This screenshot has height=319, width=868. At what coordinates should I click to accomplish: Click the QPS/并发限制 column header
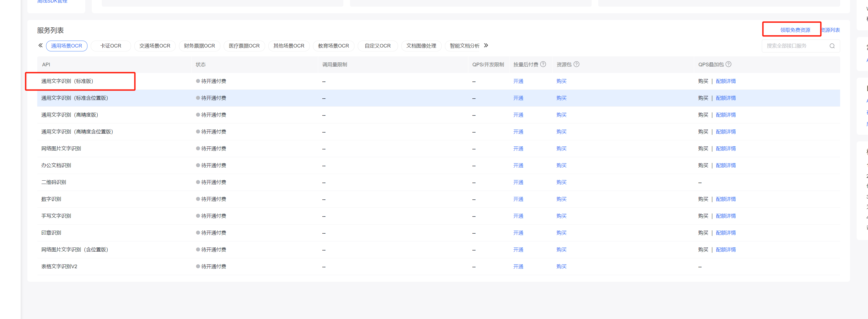coord(488,64)
